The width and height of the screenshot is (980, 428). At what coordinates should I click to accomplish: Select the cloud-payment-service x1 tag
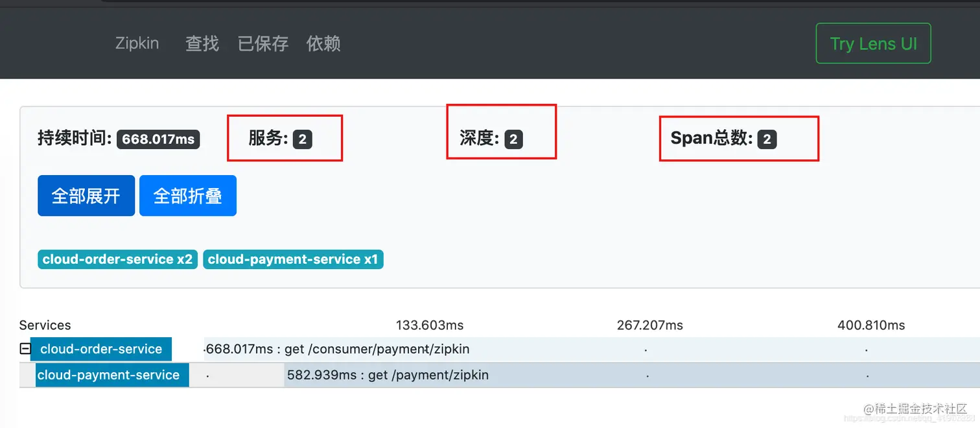pyautogui.click(x=293, y=259)
